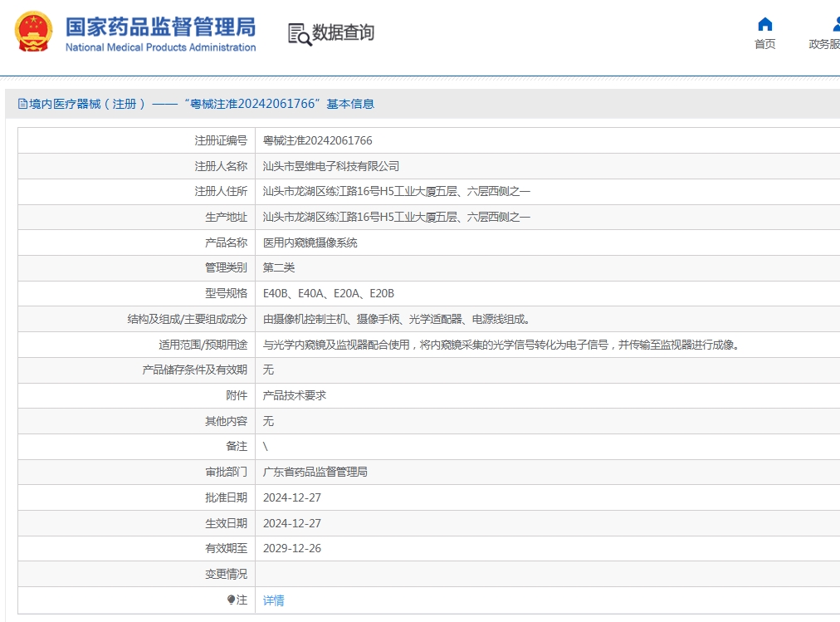Screen dimensions: 840x622
Task: Click the 生效日期 row label
Action: point(226,523)
